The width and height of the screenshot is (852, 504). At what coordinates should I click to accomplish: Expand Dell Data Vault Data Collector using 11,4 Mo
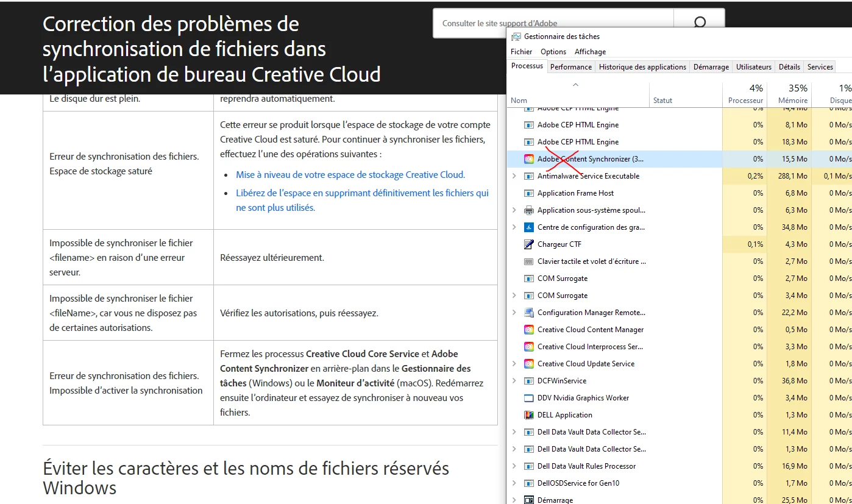514,432
